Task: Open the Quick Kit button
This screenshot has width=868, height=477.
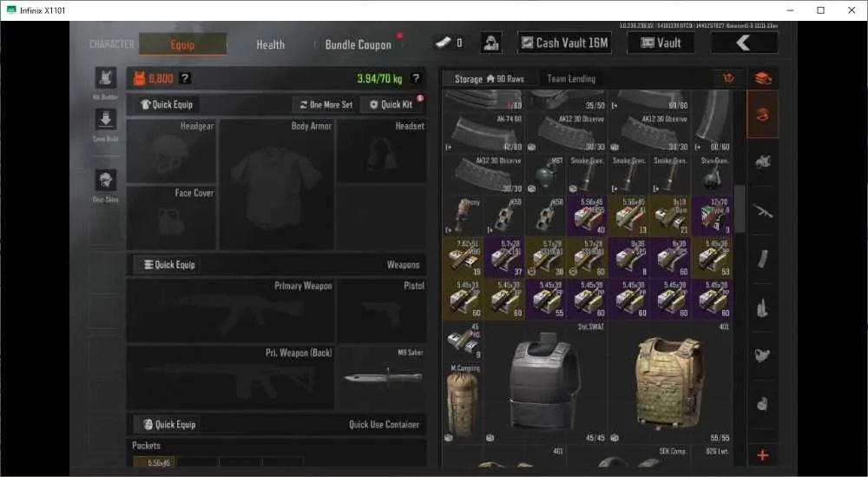Action: coord(391,104)
